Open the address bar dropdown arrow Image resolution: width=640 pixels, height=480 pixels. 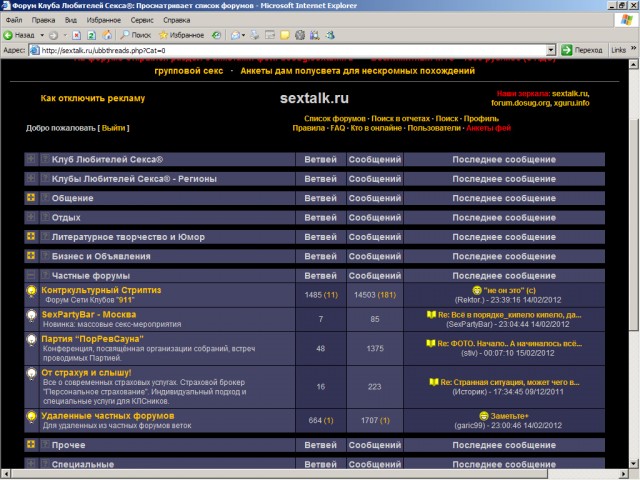551,50
